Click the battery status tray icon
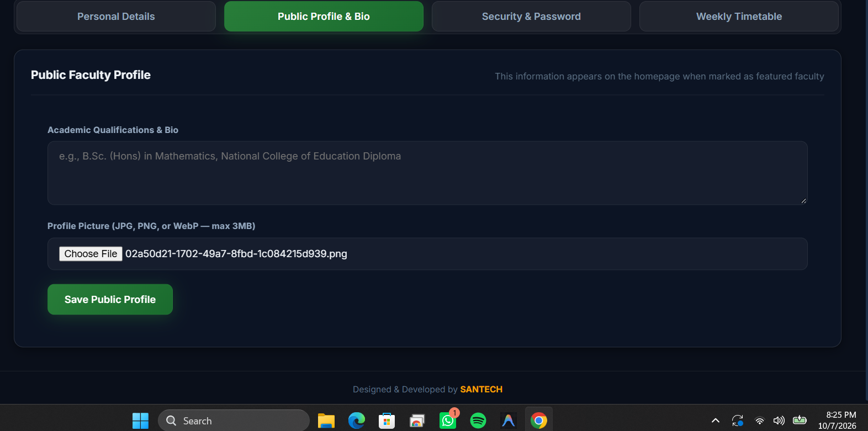This screenshot has width=868, height=431. click(800, 421)
